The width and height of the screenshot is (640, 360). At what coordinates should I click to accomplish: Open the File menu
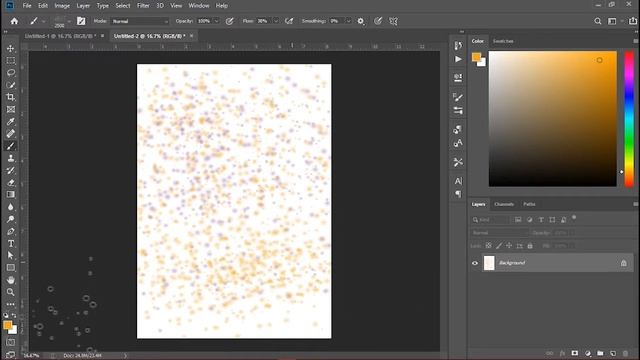click(x=27, y=6)
